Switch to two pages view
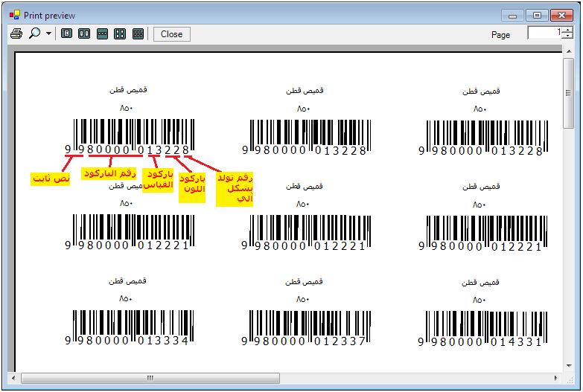The width and height of the screenshot is (583, 392). pyautogui.click(x=84, y=33)
